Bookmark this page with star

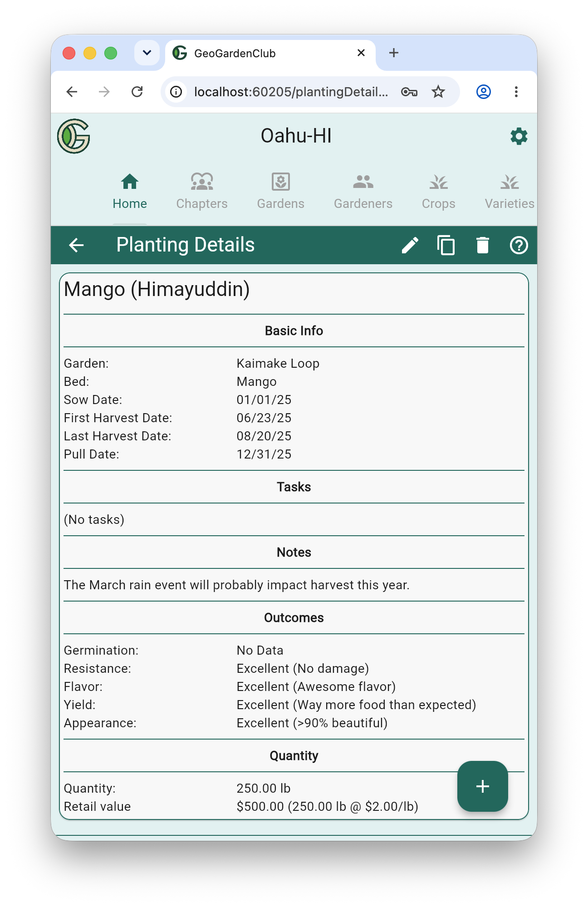click(438, 92)
